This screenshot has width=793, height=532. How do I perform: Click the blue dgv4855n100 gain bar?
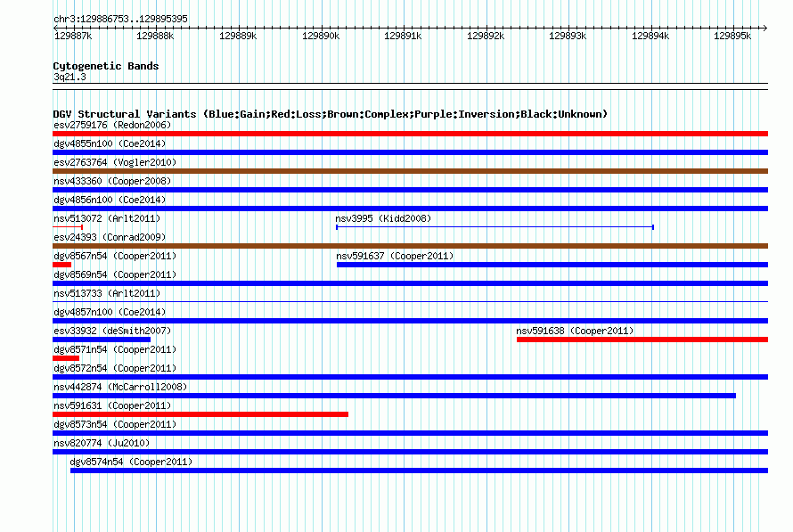point(410,152)
